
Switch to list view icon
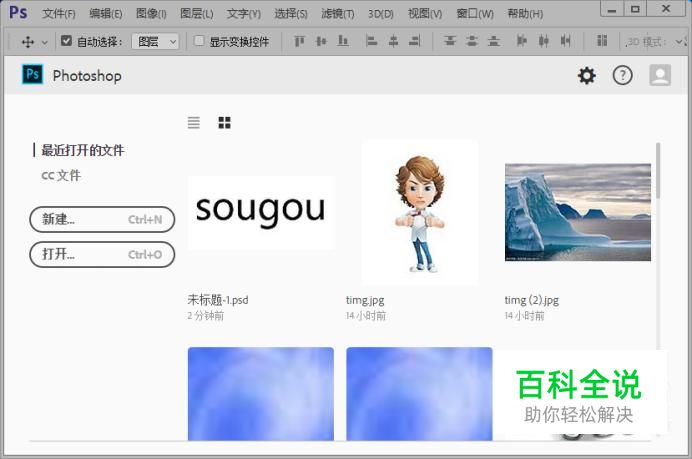[x=193, y=122]
